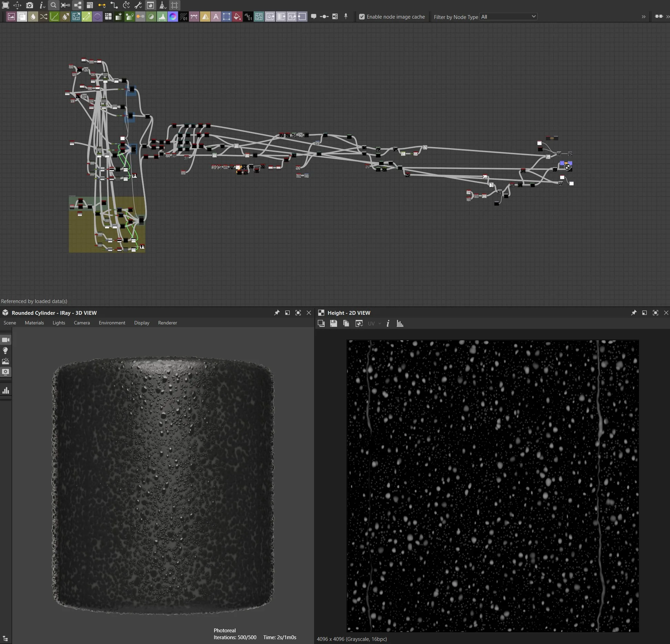
Task: Show histogram in 2D view
Action: click(400, 323)
